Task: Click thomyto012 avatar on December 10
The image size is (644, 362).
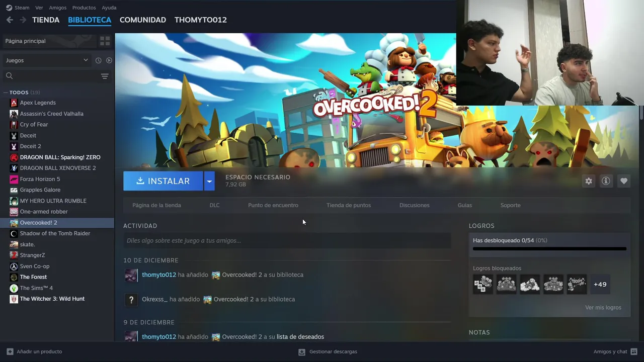Action: [131, 275]
